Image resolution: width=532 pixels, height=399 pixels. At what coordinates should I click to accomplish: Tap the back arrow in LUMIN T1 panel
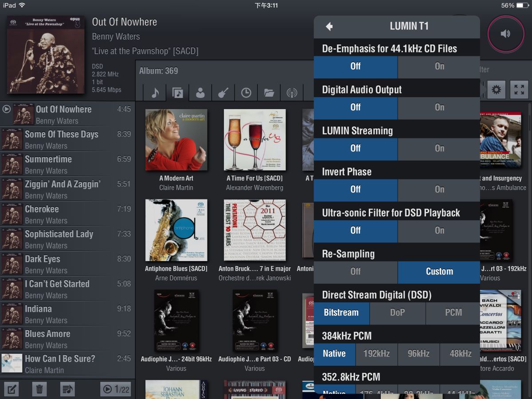click(329, 27)
